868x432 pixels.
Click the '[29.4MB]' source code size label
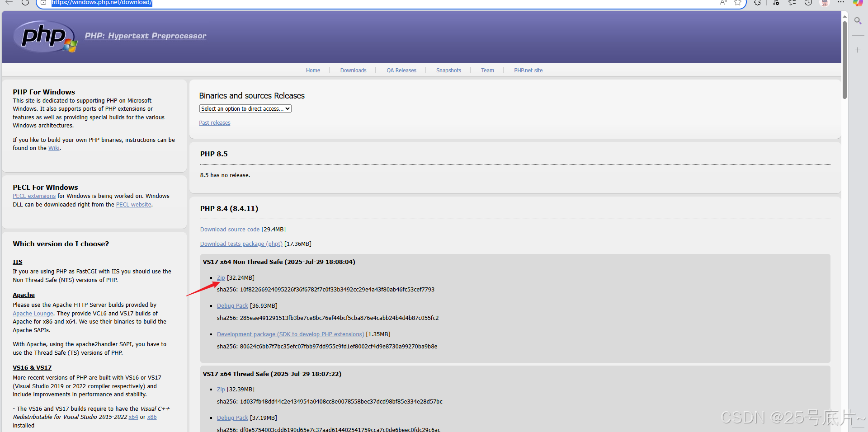[274, 230]
